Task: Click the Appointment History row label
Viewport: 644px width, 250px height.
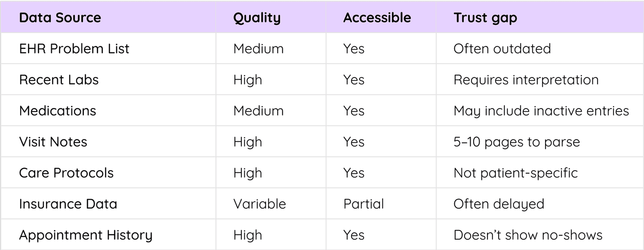Action: click(x=86, y=235)
